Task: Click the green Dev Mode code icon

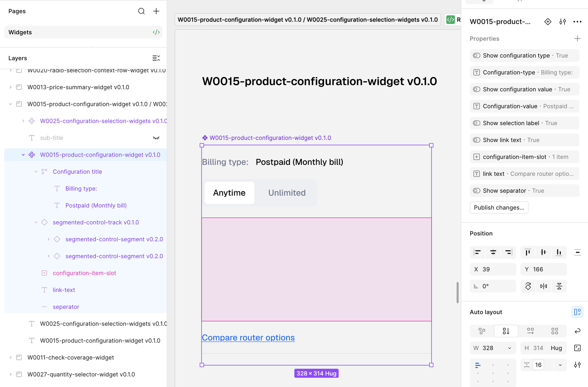Action: coord(450,20)
